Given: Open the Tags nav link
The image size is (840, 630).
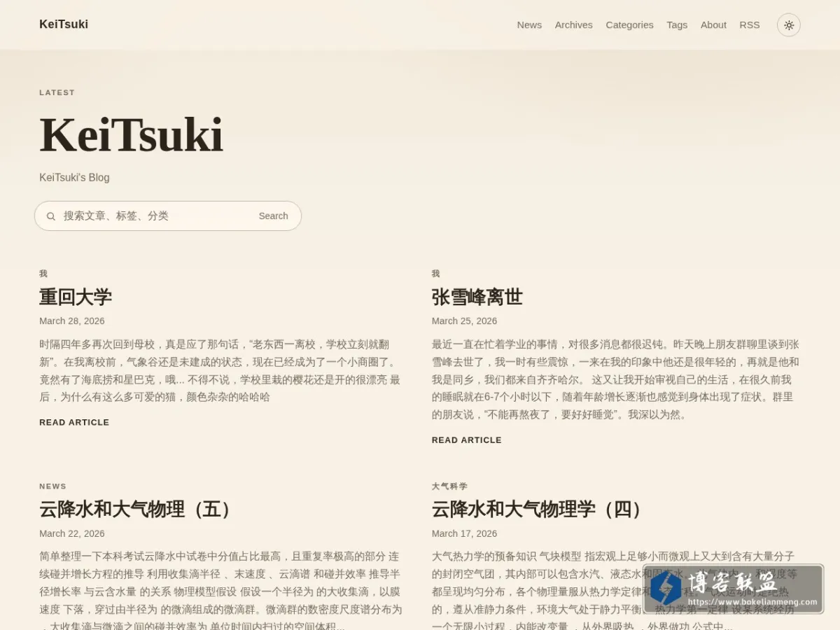Looking at the screenshot, I should point(677,25).
